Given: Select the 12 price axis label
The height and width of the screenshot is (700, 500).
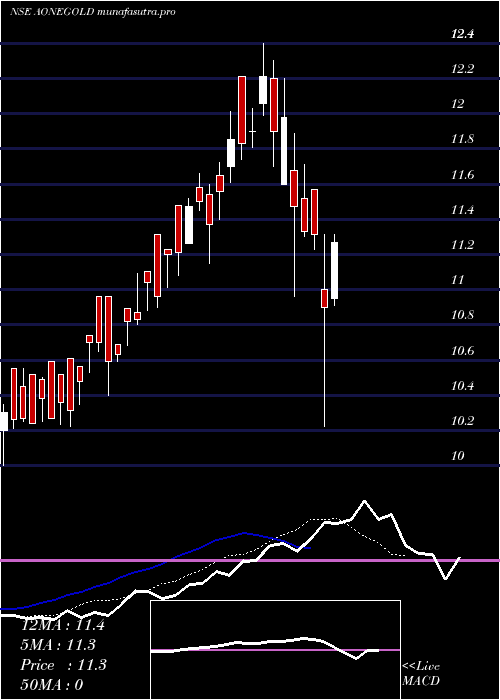Looking at the screenshot, I should point(458,104).
